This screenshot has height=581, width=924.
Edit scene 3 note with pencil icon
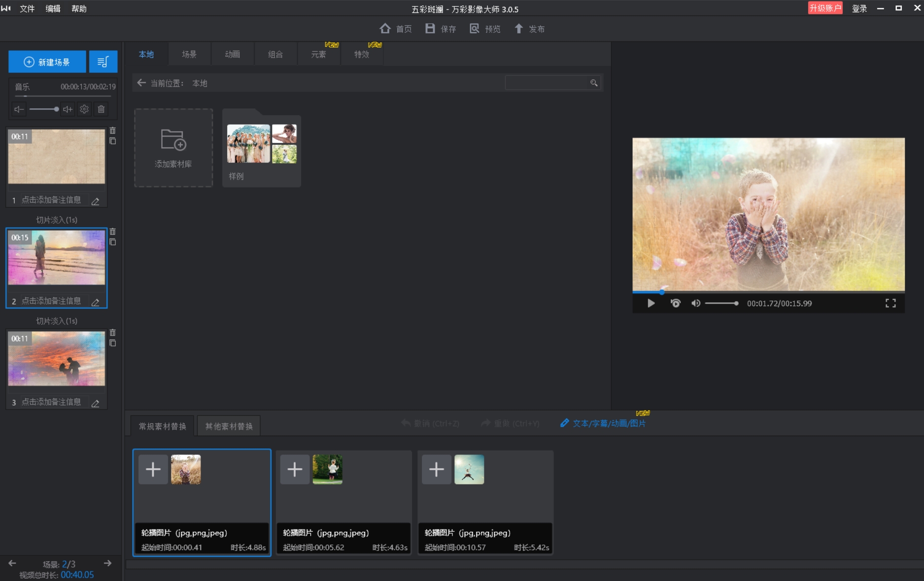(96, 403)
